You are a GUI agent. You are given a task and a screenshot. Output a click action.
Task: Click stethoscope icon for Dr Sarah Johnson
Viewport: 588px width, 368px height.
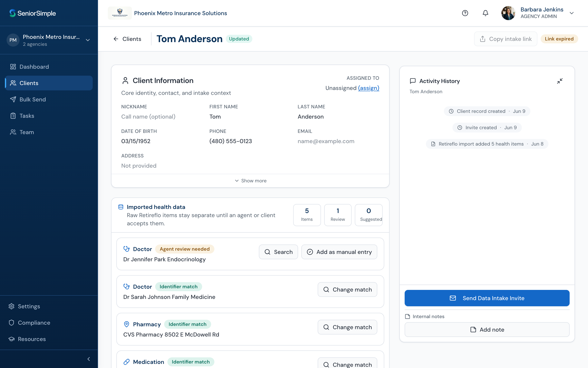coord(126,286)
